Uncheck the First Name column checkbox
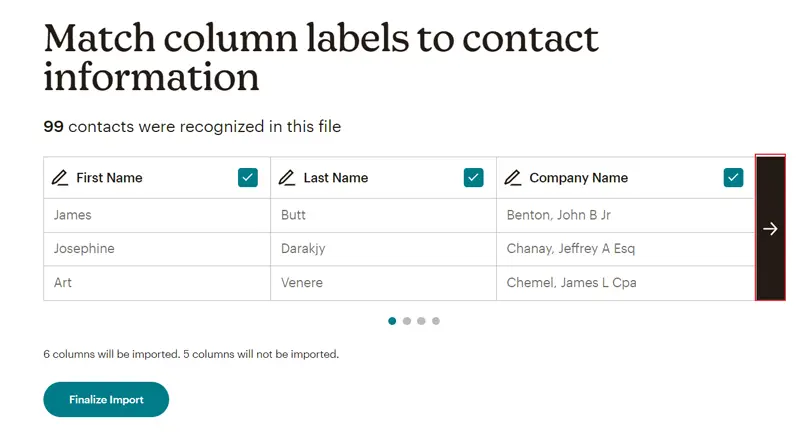The height and width of the screenshot is (436, 800). [x=248, y=177]
